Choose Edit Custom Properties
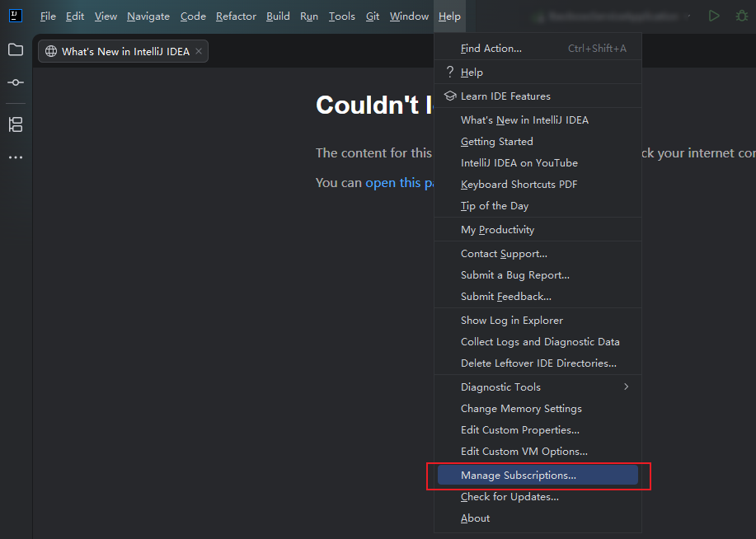 (x=538, y=430)
